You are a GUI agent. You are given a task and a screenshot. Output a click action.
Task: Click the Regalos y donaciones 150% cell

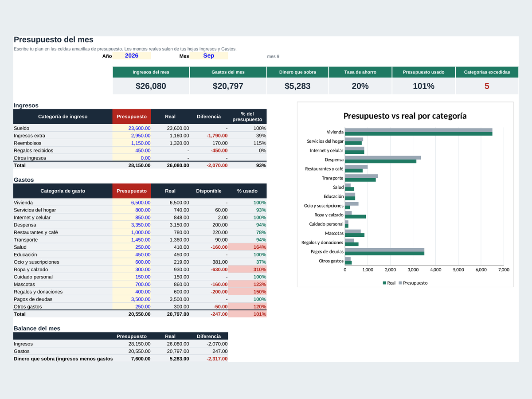click(x=247, y=292)
